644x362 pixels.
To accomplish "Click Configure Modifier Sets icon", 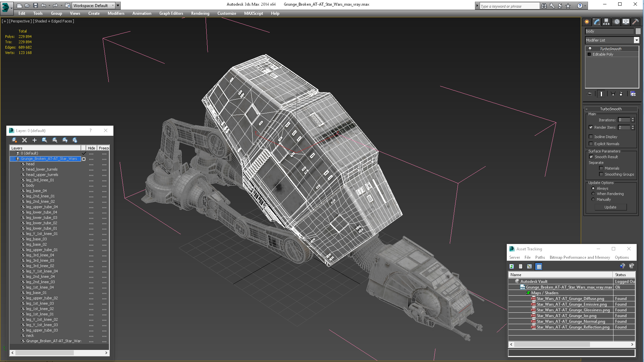I will [633, 94].
